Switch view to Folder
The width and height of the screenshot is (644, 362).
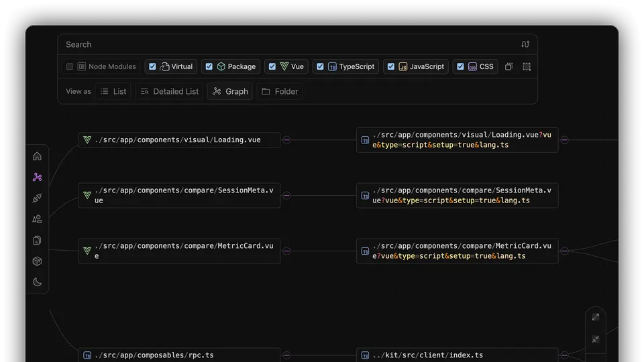(280, 92)
